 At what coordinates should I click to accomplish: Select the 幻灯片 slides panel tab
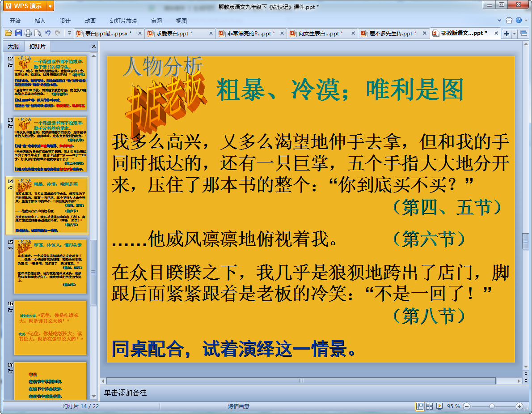point(37,46)
